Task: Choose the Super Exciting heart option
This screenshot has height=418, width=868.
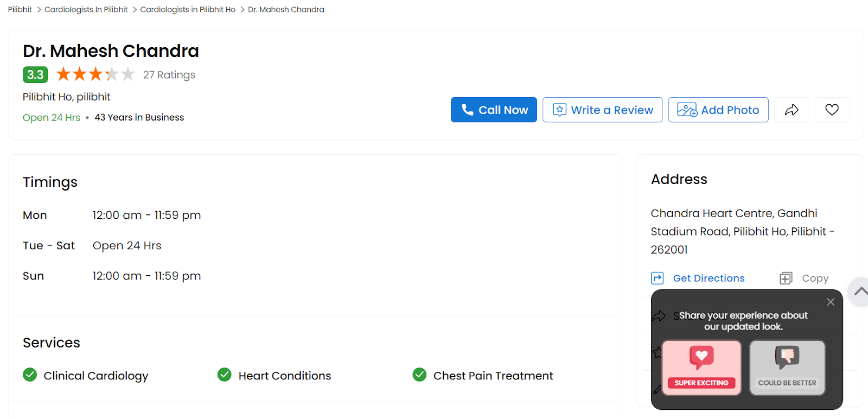Action: pos(701,368)
